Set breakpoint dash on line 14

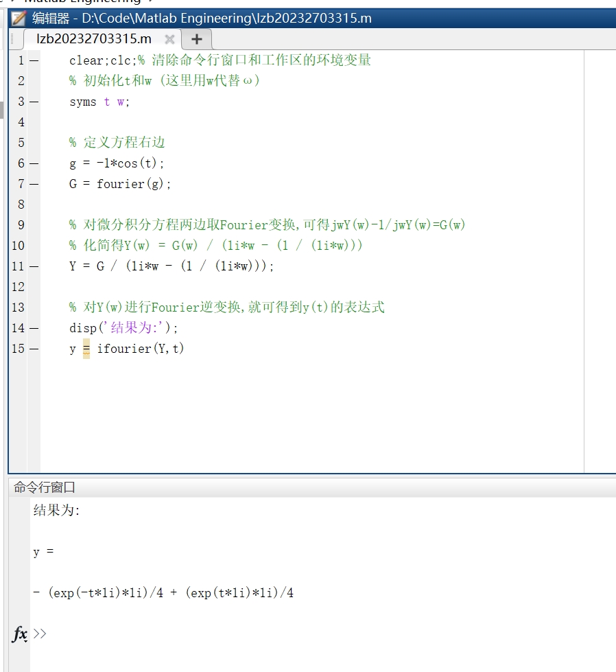34,328
